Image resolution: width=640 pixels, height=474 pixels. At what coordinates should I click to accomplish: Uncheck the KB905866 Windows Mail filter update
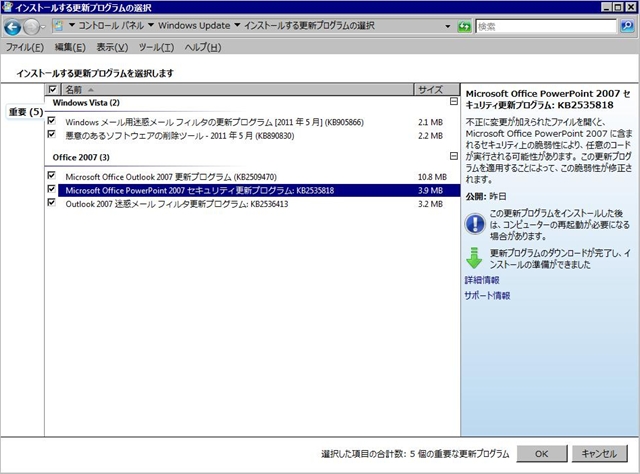click(51, 120)
